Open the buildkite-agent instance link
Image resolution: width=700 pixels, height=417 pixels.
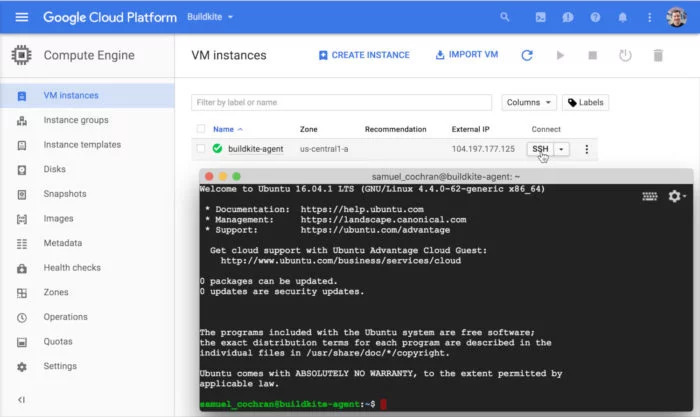(x=255, y=149)
